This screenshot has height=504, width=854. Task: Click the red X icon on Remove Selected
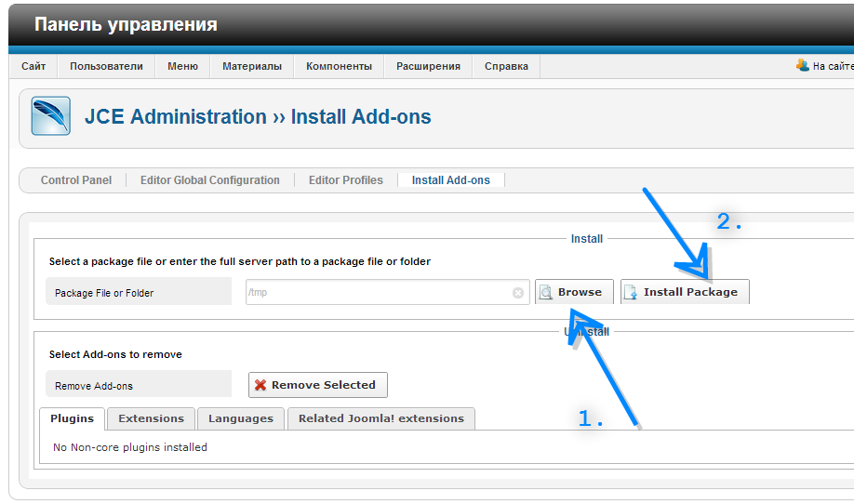pos(260,385)
